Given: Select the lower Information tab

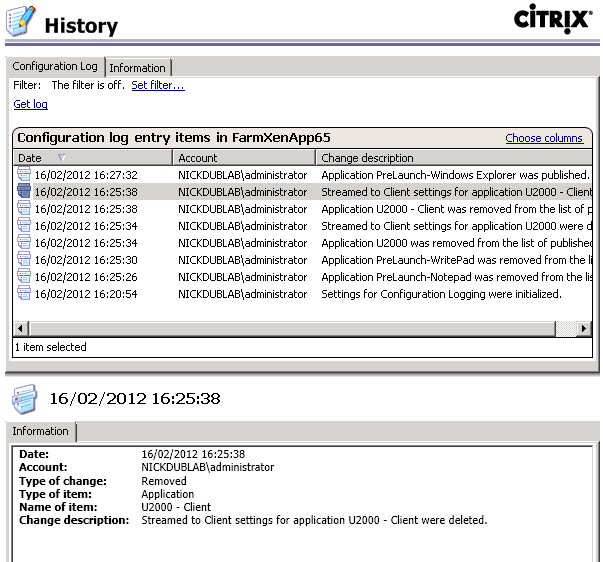Looking at the screenshot, I should pyautogui.click(x=41, y=432).
